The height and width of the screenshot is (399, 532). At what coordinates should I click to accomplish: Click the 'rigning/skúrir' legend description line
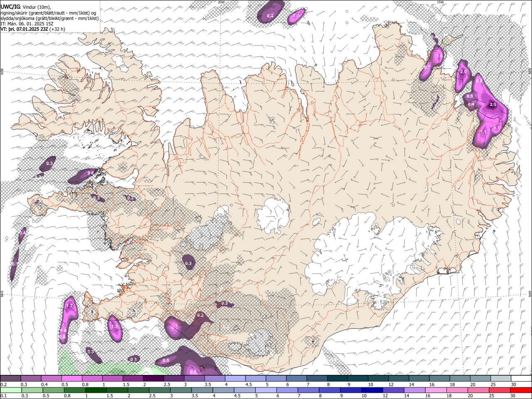pos(49,13)
